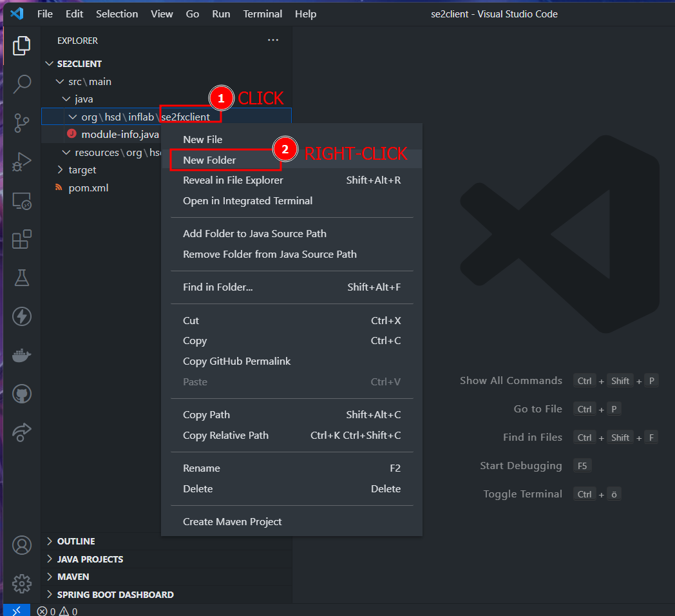Image resolution: width=675 pixels, height=616 pixels.
Task: Open the Terminal menu
Action: (263, 14)
